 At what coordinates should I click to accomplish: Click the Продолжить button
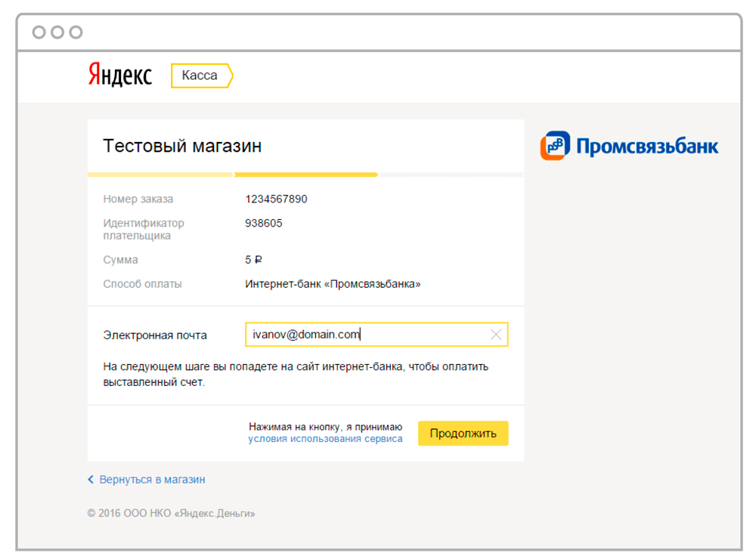click(x=463, y=433)
